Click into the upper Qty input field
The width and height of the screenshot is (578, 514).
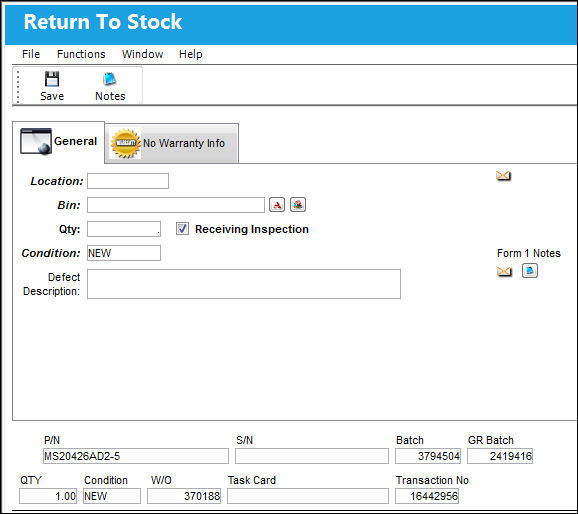[124, 229]
